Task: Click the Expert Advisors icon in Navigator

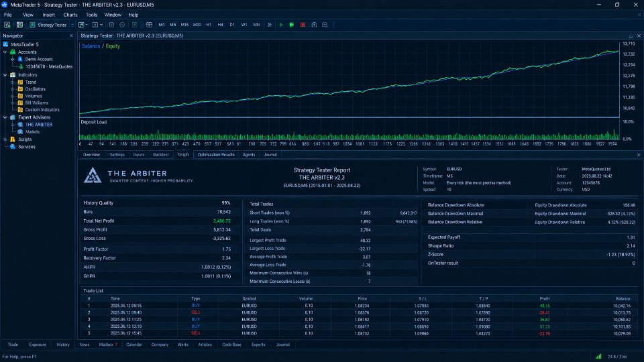Action: pyautogui.click(x=13, y=117)
